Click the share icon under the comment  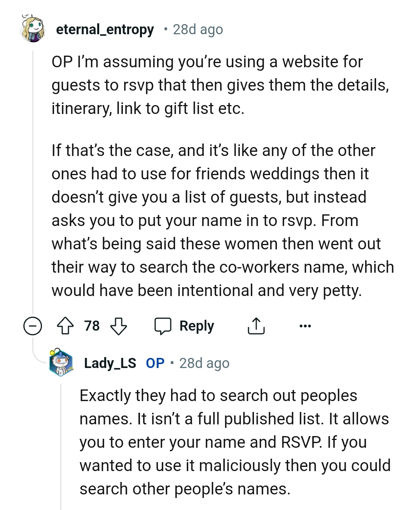coord(256,326)
